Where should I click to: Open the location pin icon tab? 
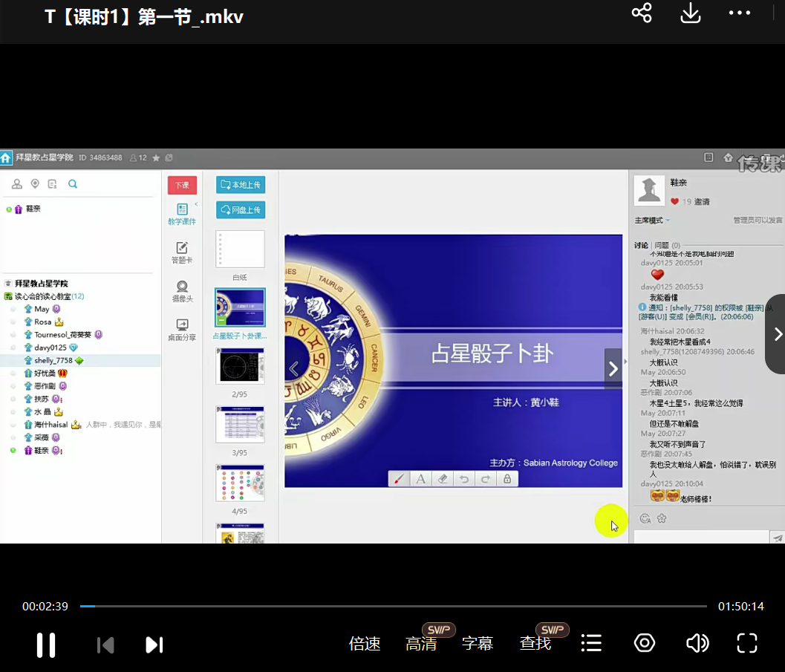(35, 184)
